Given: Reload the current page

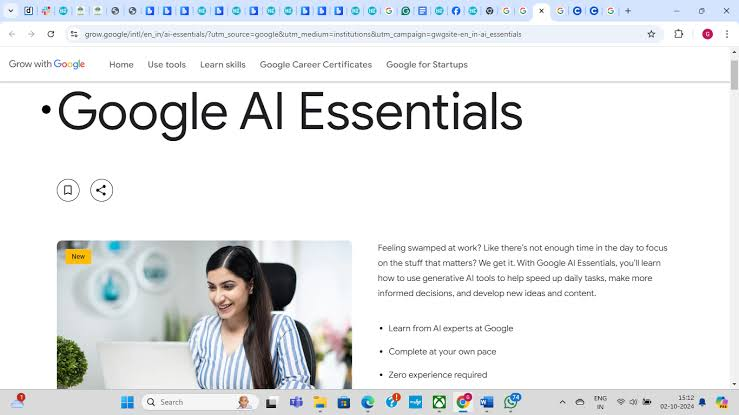Looking at the screenshot, I should coord(51,34).
